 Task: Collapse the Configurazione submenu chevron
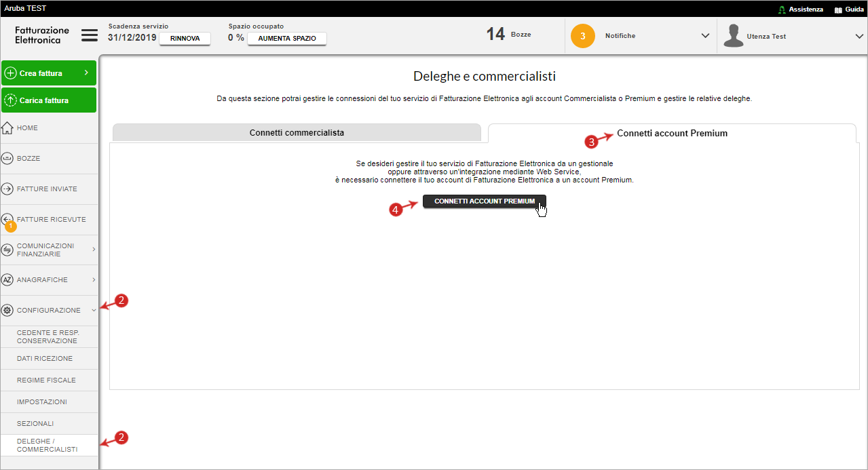[94, 310]
